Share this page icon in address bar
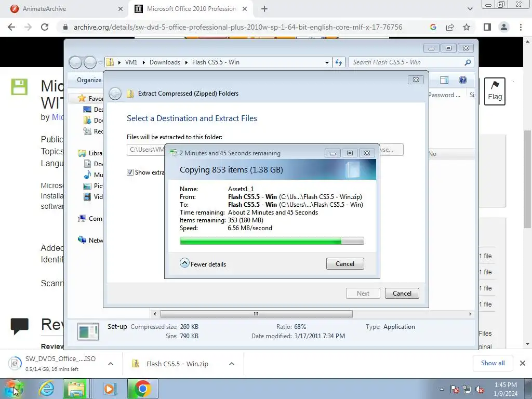The image size is (532, 399). pyautogui.click(x=450, y=27)
